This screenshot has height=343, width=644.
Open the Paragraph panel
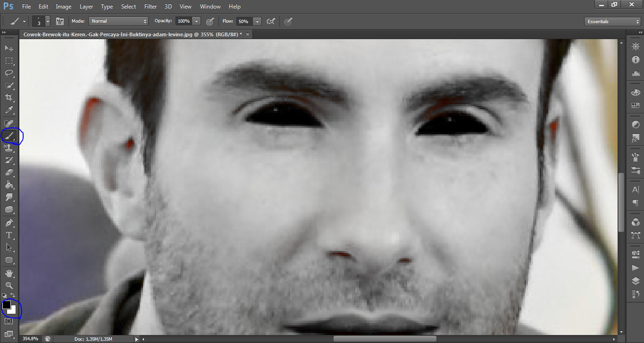coord(635,203)
